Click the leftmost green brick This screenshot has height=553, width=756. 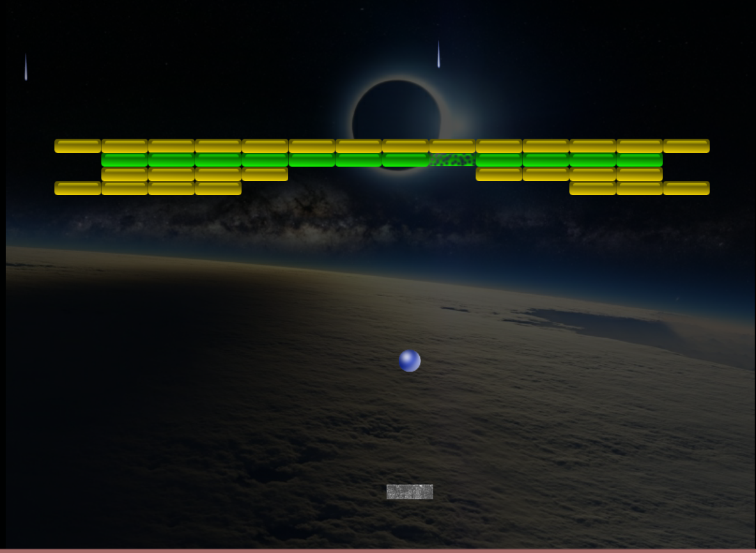[125, 160]
